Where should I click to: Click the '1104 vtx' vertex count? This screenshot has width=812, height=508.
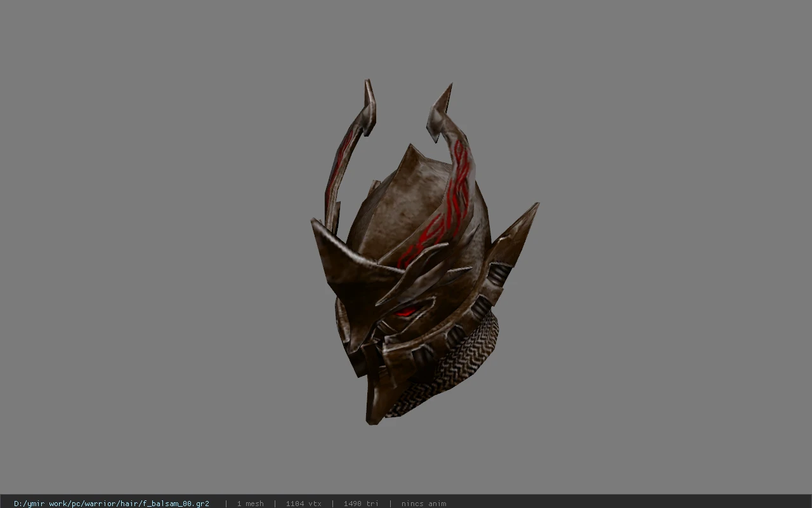tap(303, 504)
